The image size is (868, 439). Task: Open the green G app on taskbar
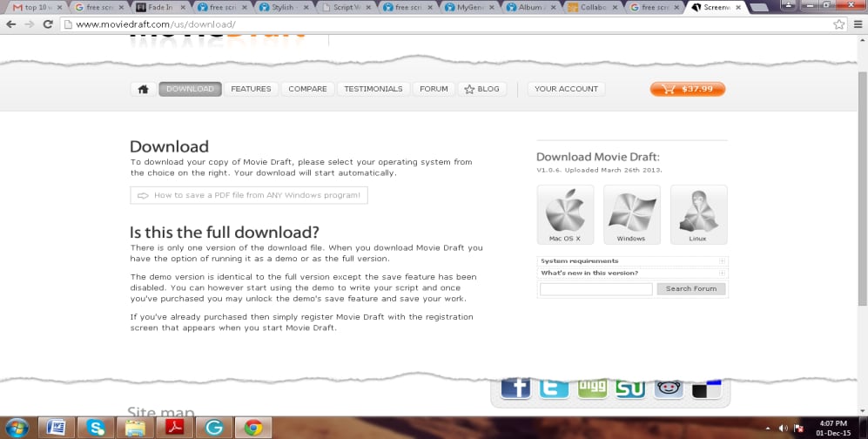coord(213,428)
